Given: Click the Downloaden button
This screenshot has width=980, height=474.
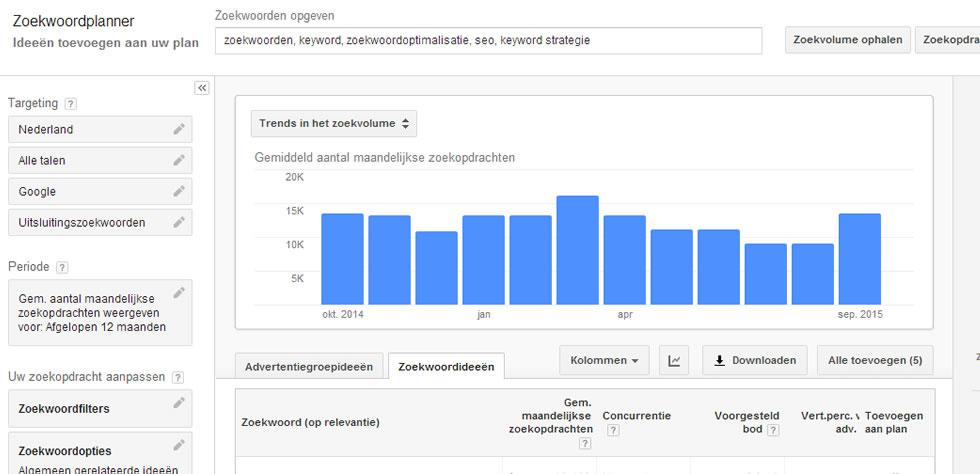Looking at the screenshot, I should 755,360.
